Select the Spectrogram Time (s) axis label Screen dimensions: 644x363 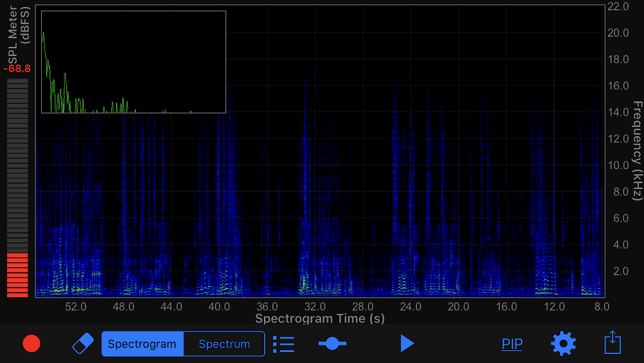[320, 319]
